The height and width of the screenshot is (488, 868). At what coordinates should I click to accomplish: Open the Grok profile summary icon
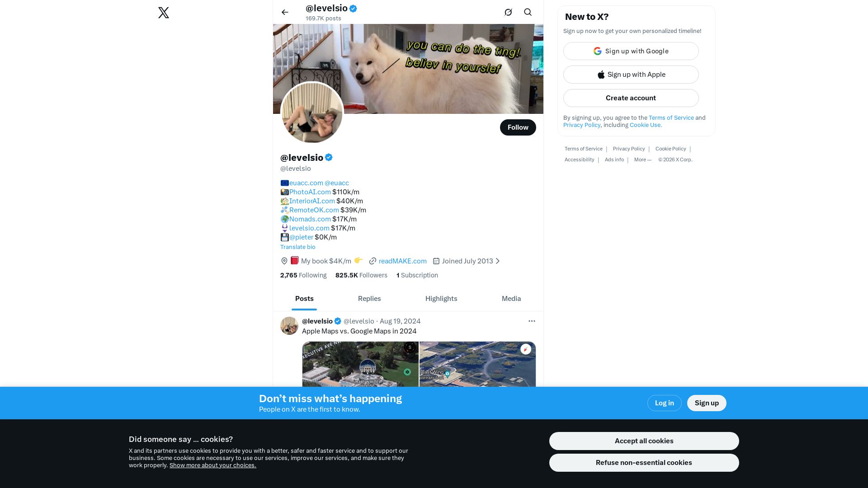pyautogui.click(x=508, y=12)
